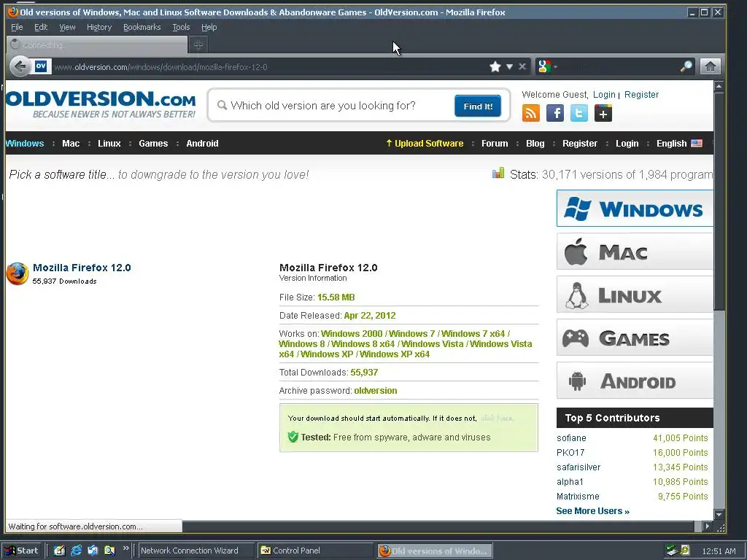747x560 pixels.
Task: Open the Google search engine selector
Action: [546, 66]
